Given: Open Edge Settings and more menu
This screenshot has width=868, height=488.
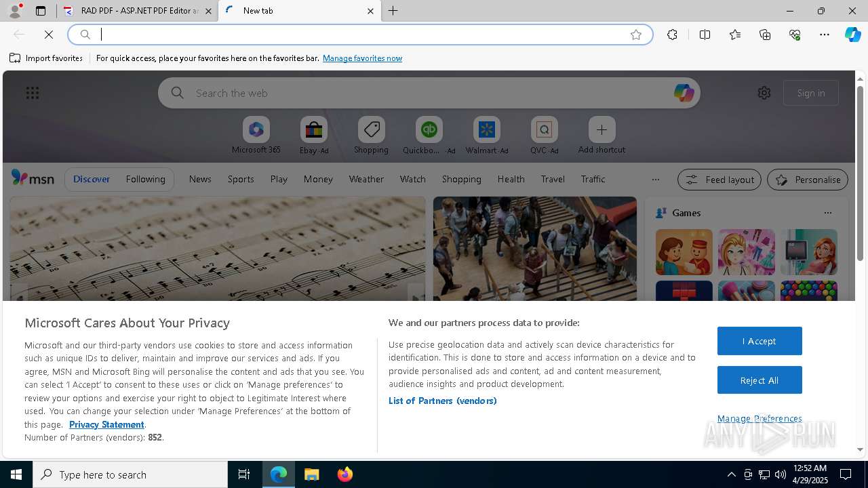Looking at the screenshot, I should 825,35.
